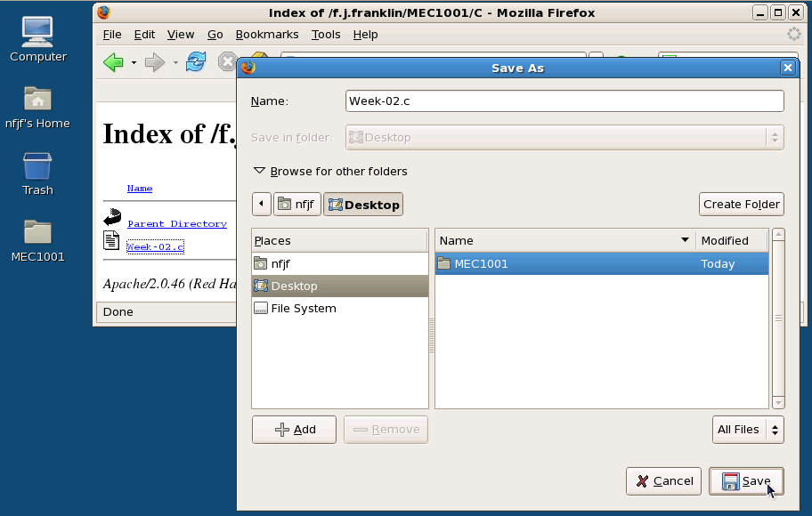Open the Bookmarks menu

coord(267,35)
